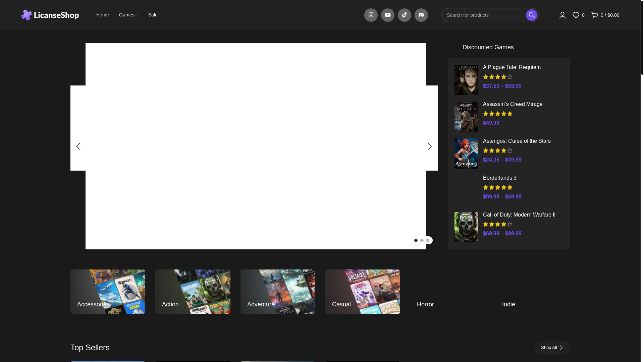Open Asterigos: Curse of the Stars title

(517, 141)
